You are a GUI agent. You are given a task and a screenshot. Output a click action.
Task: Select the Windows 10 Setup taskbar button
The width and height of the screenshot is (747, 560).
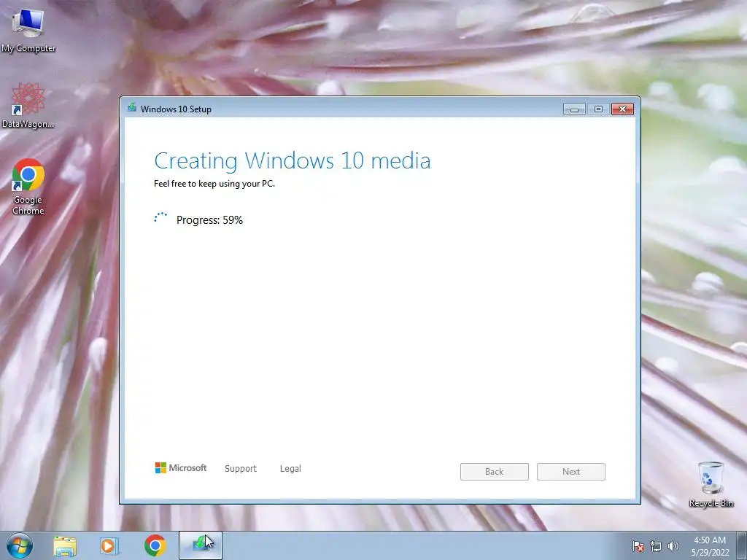[x=201, y=545]
